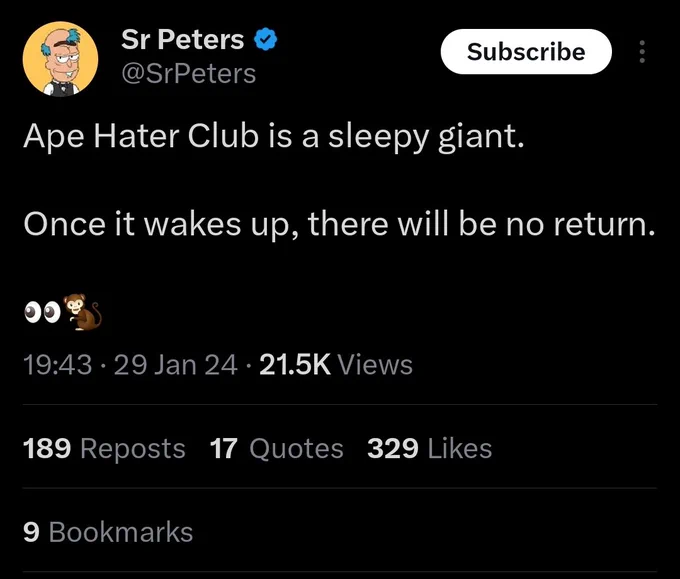Click the Likes label text
Viewport: 680px width, 579px height.
[x=460, y=448]
